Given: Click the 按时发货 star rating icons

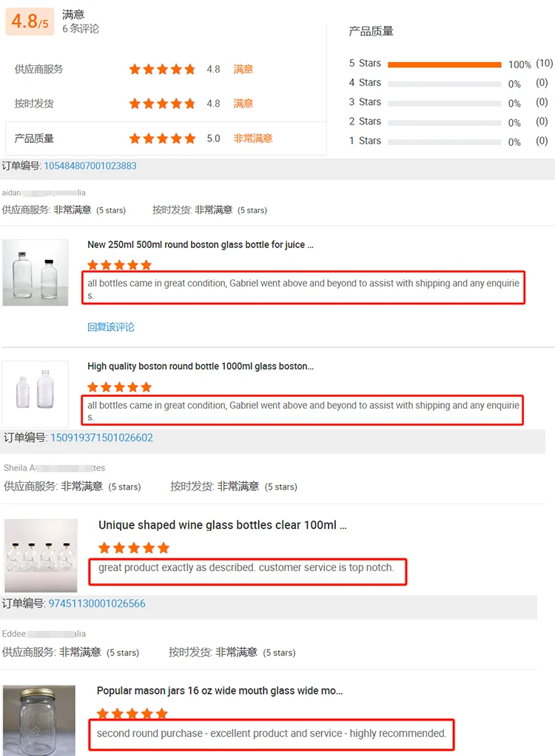Looking at the screenshot, I should coord(162,104).
